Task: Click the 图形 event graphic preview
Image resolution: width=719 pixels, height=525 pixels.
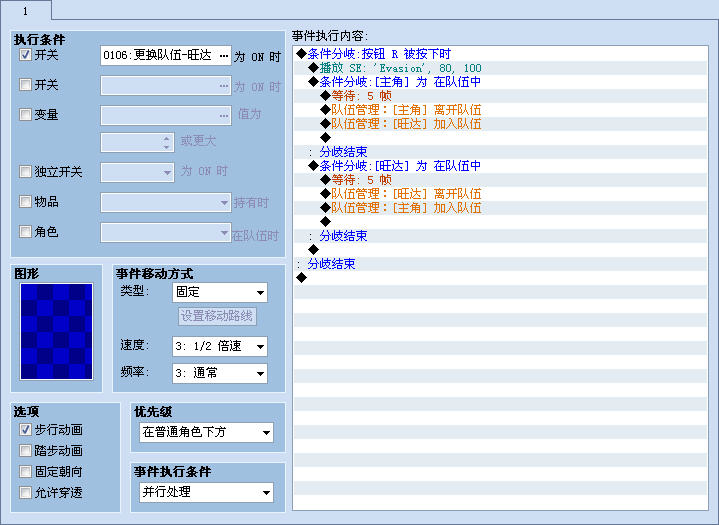Action: pyautogui.click(x=56, y=332)
